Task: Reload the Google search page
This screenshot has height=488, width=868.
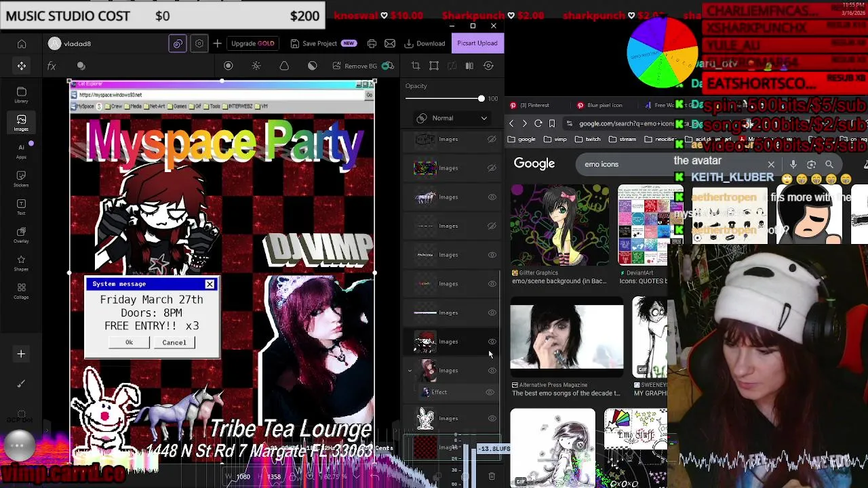Action: point(538,123)
